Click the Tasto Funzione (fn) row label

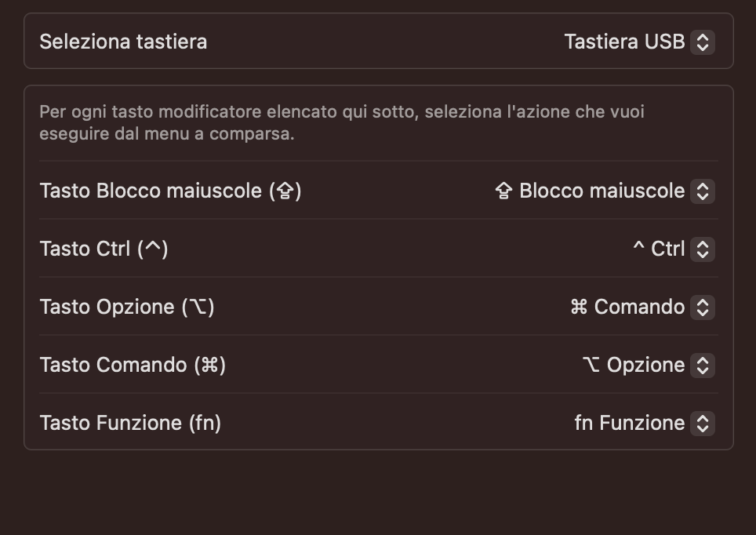[x=130, y=423]
